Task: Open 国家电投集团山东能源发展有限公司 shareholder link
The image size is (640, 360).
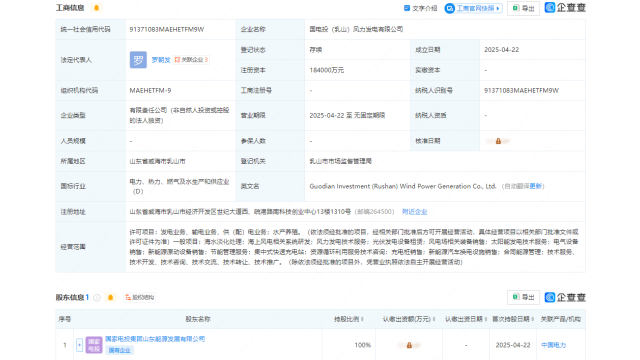Action: pos(155,339)
